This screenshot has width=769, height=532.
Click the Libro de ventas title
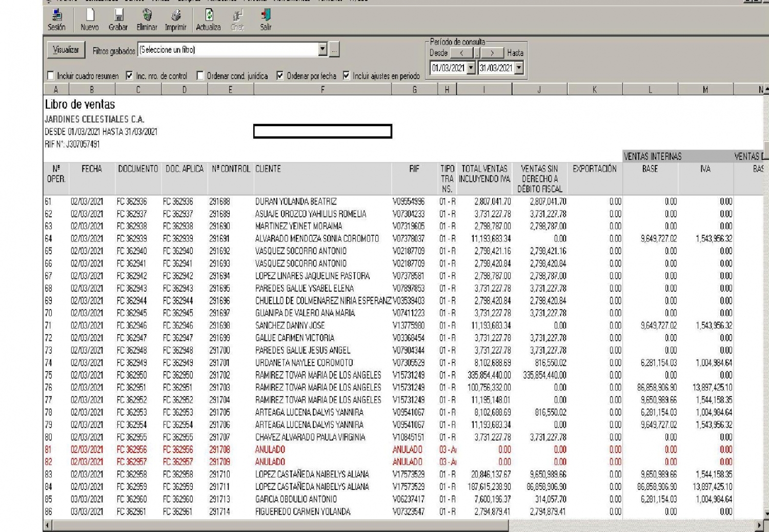tap(80, 105)
